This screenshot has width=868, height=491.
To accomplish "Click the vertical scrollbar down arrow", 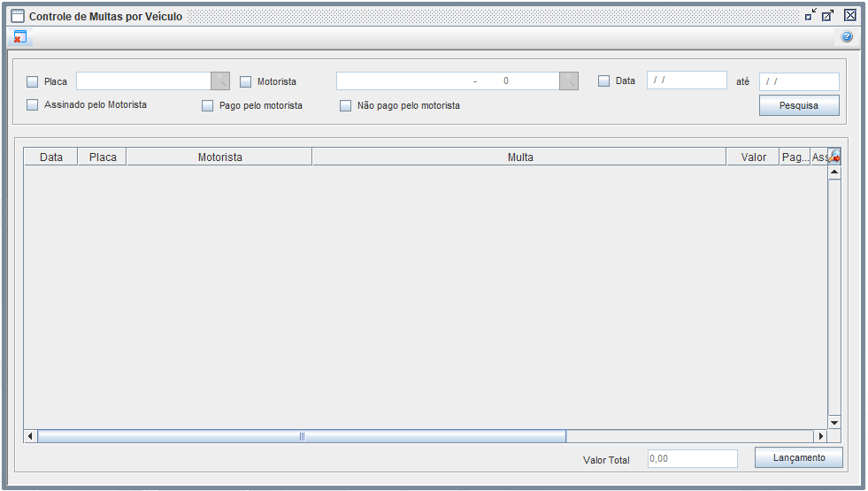I will tap(833, 423).
